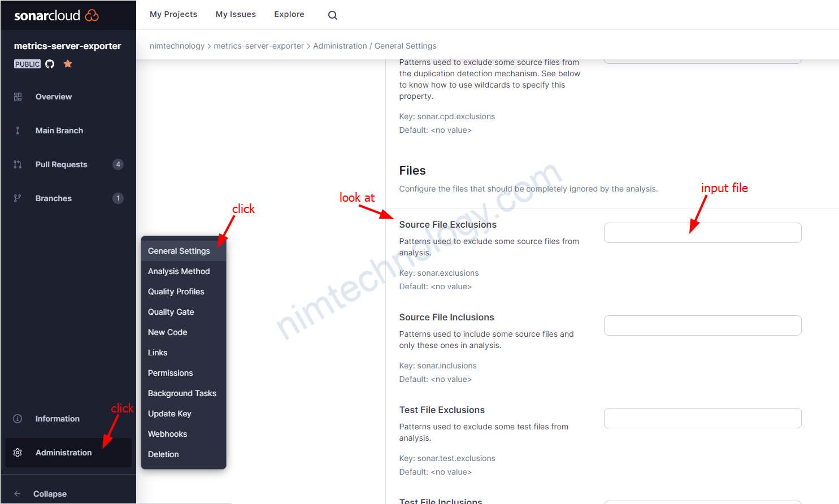This screenshot has width=839, height=504.
Task: Click metrics-server-exporter breadcrumb link
Action: point(259,46)
